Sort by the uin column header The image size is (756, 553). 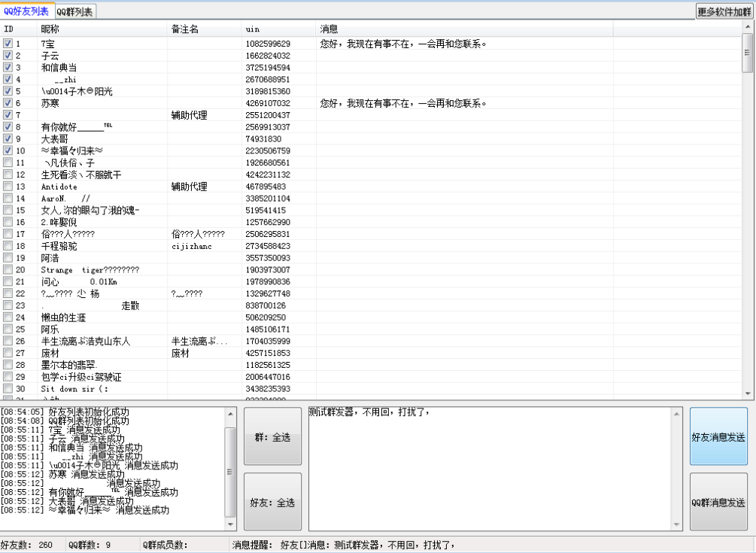tap(278, 29)
